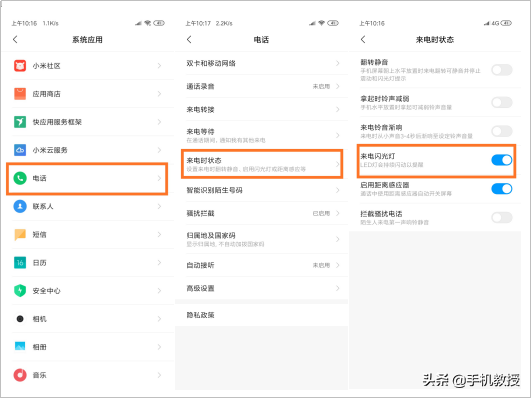Viewport: 531px width, 398px height.
Task: Select the 快应用服务框架 icon
Action: tap(20, 122)
